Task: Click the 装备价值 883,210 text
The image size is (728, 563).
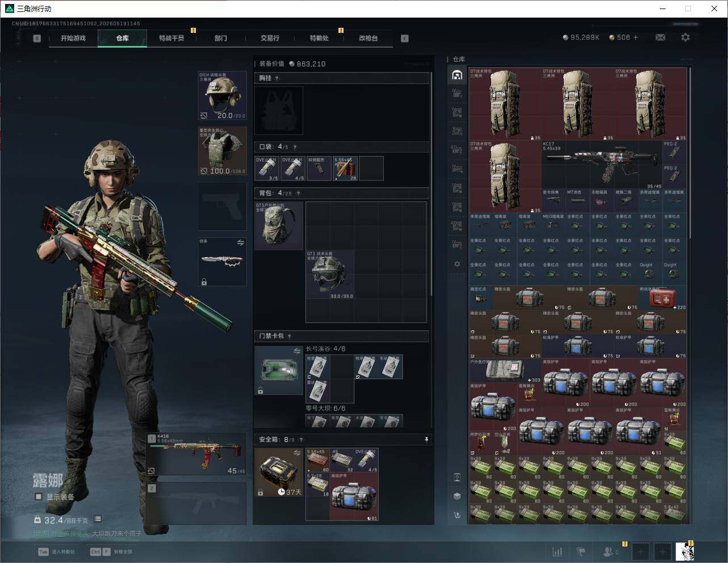Action: [292, 64]
